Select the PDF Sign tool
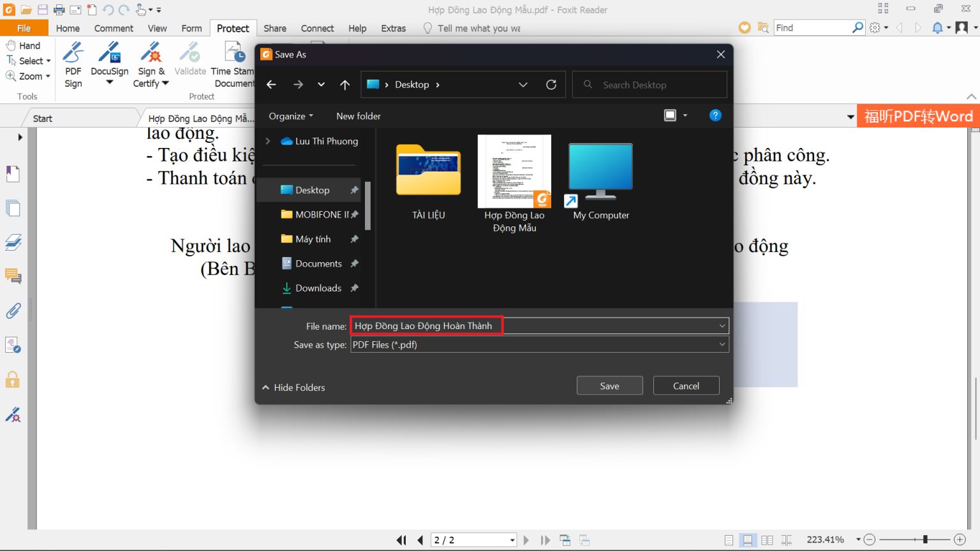This screenshot has width=980, height=551. click(72, 64)
